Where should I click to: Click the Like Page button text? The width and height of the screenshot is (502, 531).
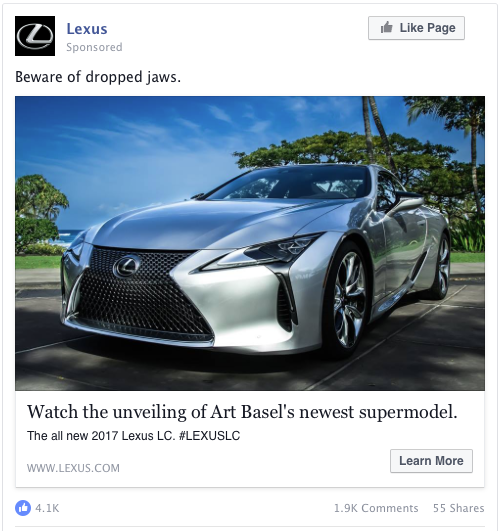pyautogui.click(x=427, y=28)
